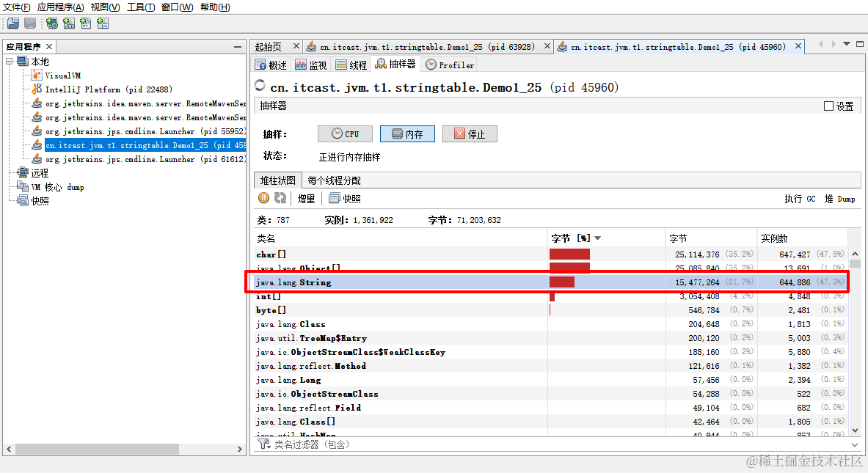Click the refresh results icon beside pause

pos(280,198)
